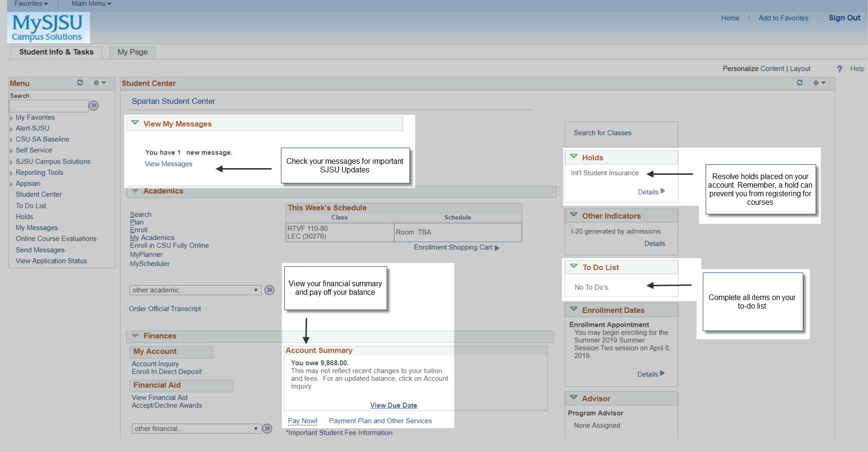Collapse the View My Messages section
Image resolution: width=868 pixels, height=452 pixels.
click(x=135, y=123)
